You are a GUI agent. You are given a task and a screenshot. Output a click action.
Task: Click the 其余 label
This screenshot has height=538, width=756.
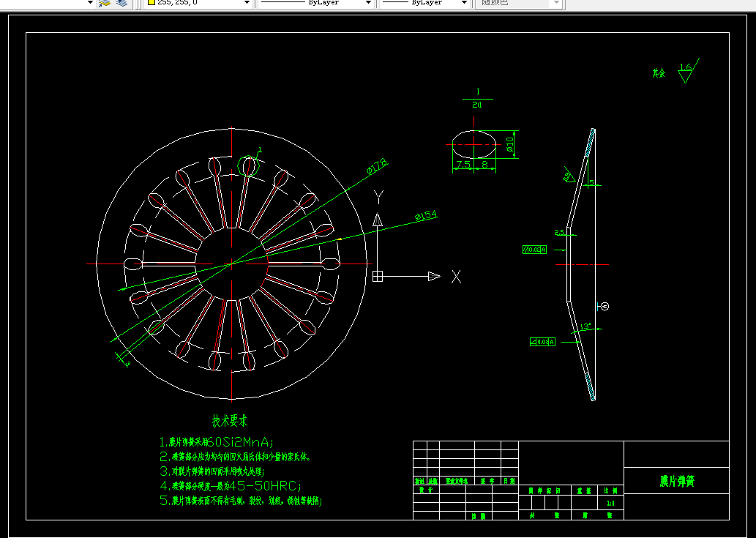click(x=659, y=73)
